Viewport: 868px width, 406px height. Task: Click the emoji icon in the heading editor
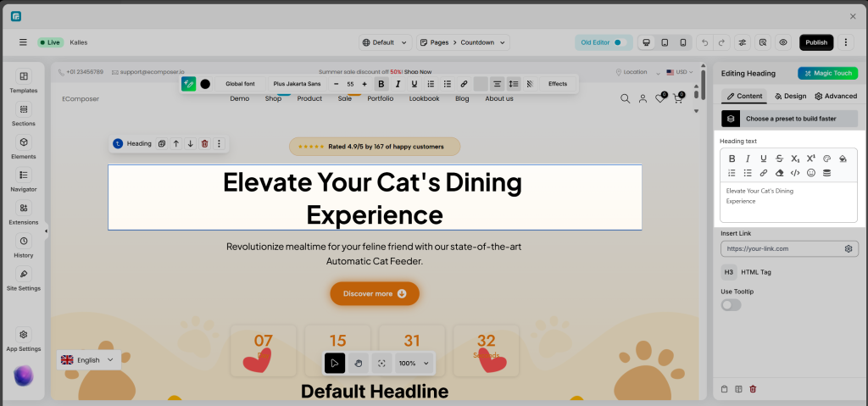(811, 173)
